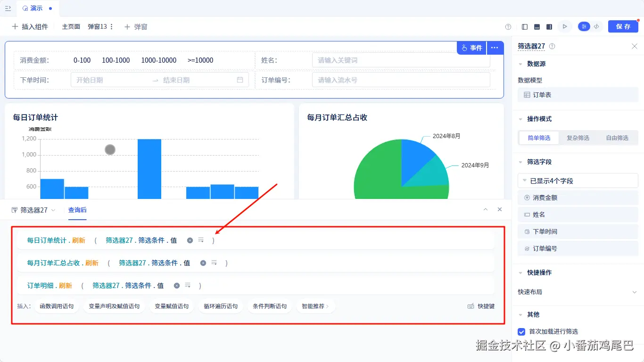Image resolution: width=644 pixels, height=362 pixels.
Task: Collapse the 筛选字段 section
Action: [x=520, y=162]
